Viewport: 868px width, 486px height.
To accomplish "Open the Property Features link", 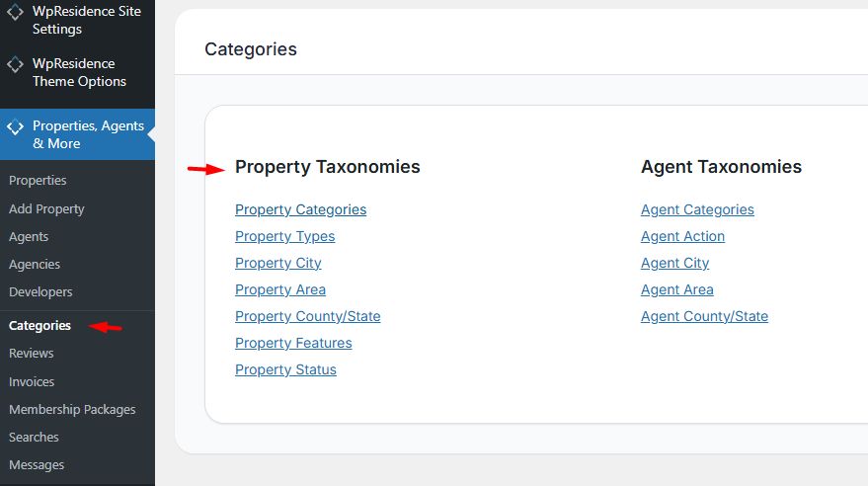I will (x=293, y=343).
